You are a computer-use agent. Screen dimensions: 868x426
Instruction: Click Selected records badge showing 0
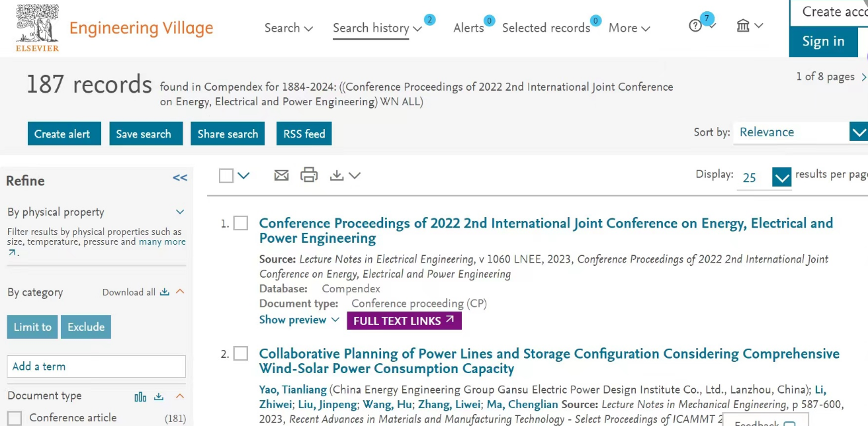(595, 21)
